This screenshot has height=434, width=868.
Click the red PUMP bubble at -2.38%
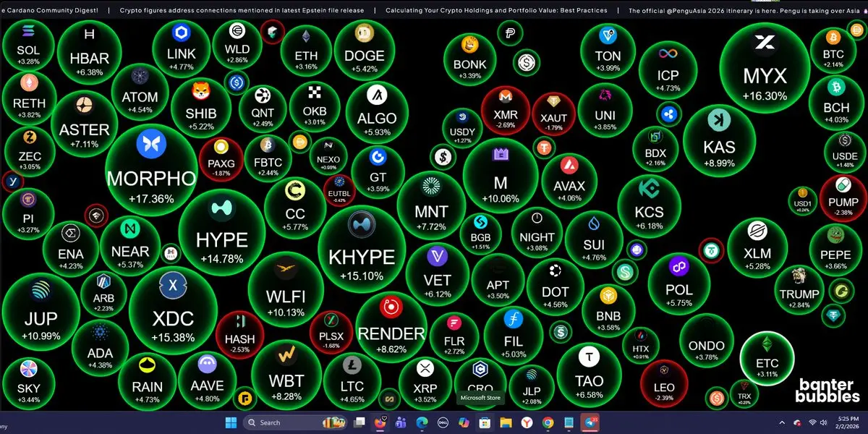[843, 199]
